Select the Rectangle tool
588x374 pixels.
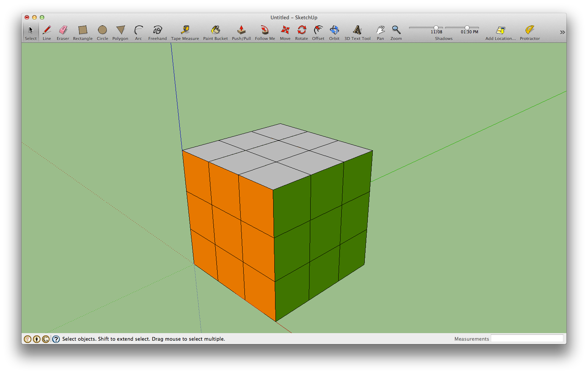coord(82,30)
